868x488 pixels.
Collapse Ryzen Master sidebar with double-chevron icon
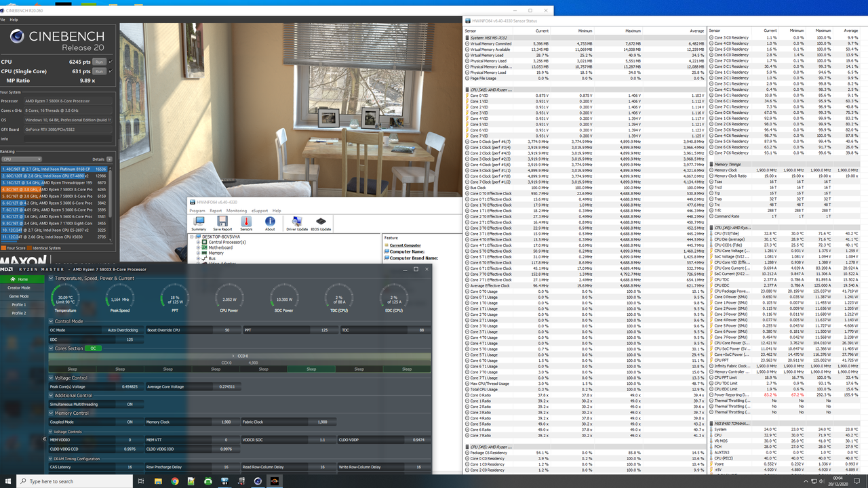pos(45,439)
